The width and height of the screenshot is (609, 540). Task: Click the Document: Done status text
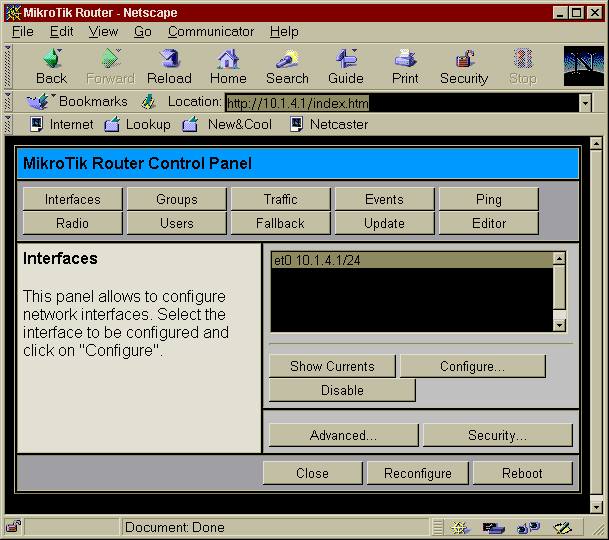[174, 527]
